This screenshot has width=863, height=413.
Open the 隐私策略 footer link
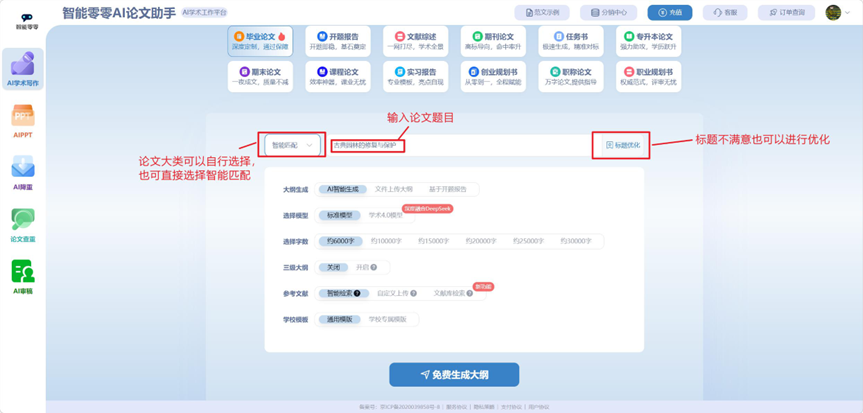pyautogui.click(x=482, y=407)
